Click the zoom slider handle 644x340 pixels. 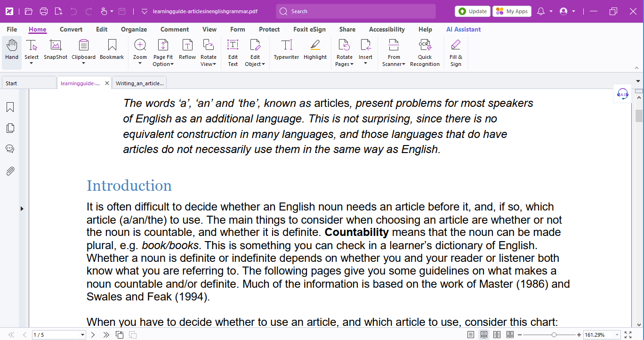(x=554, y=335)
